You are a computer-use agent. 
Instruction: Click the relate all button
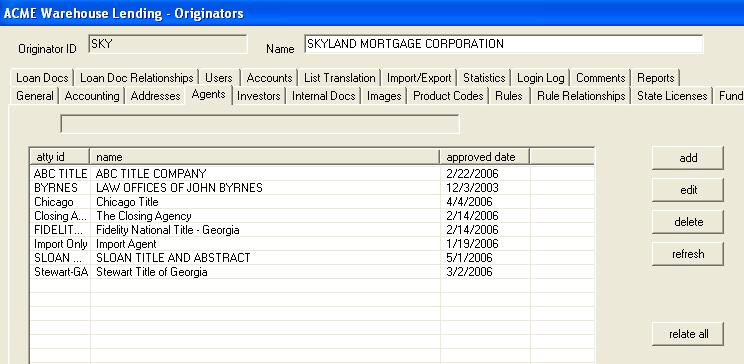688,334
